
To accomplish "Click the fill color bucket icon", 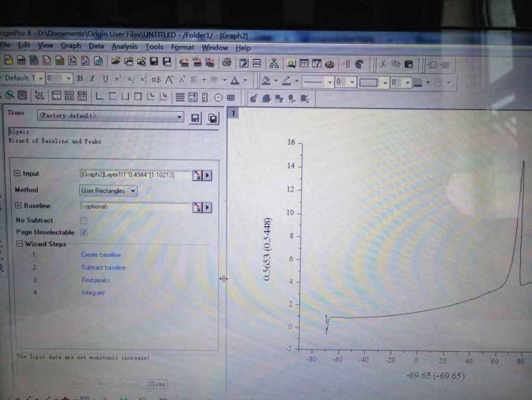I will 267,81.
